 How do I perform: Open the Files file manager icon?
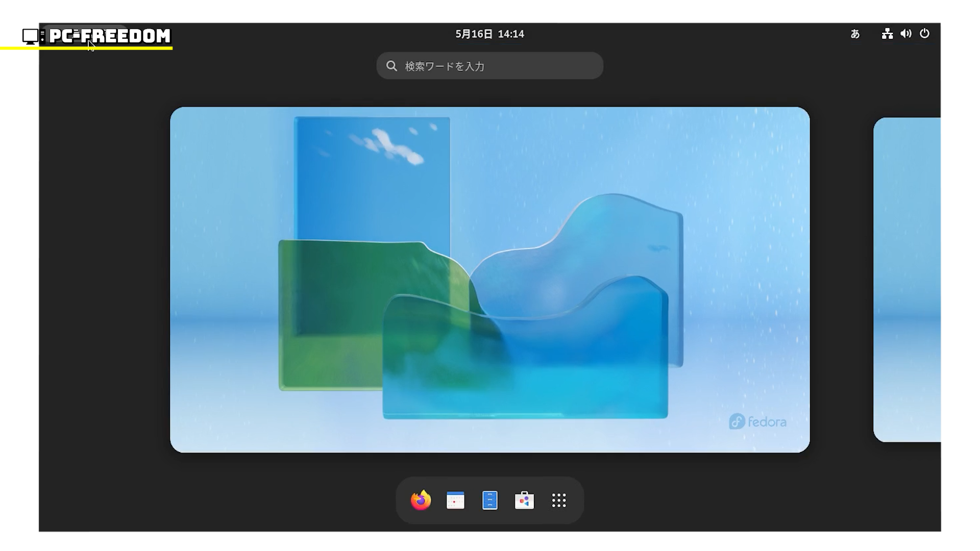pyautogui.click(x=489, y=500)
